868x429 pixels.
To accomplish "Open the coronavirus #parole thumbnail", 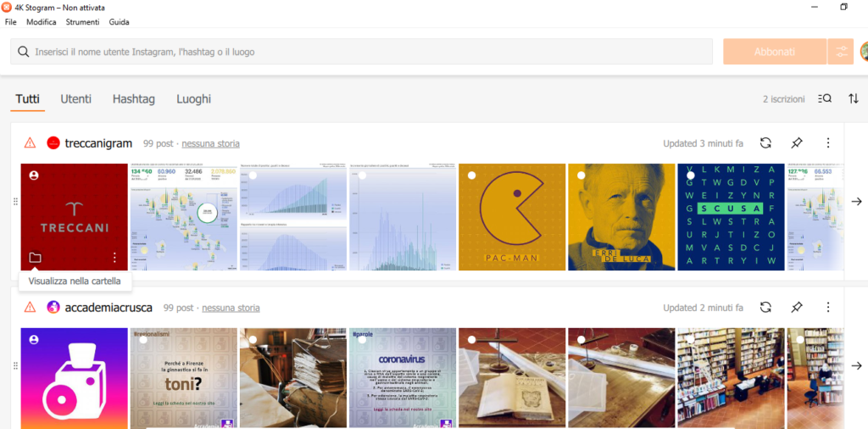I will (403, 378).
